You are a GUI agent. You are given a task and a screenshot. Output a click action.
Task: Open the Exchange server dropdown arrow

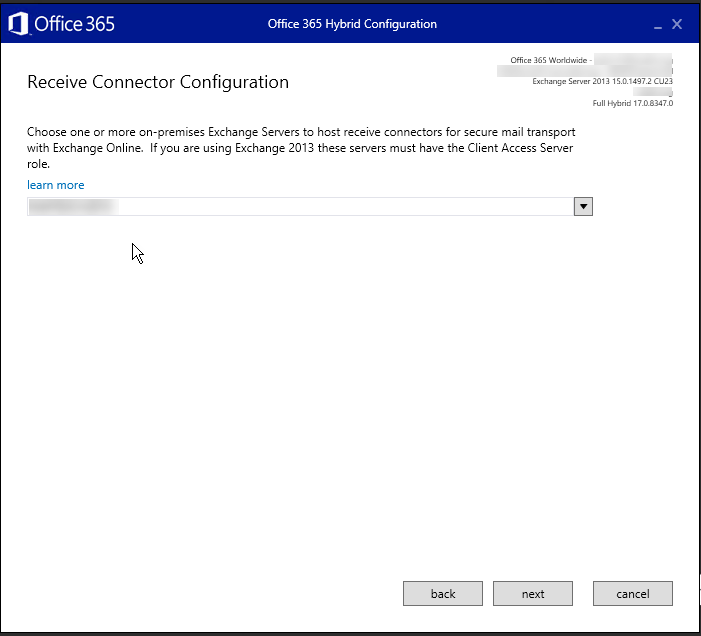click(x=583, y=206)
